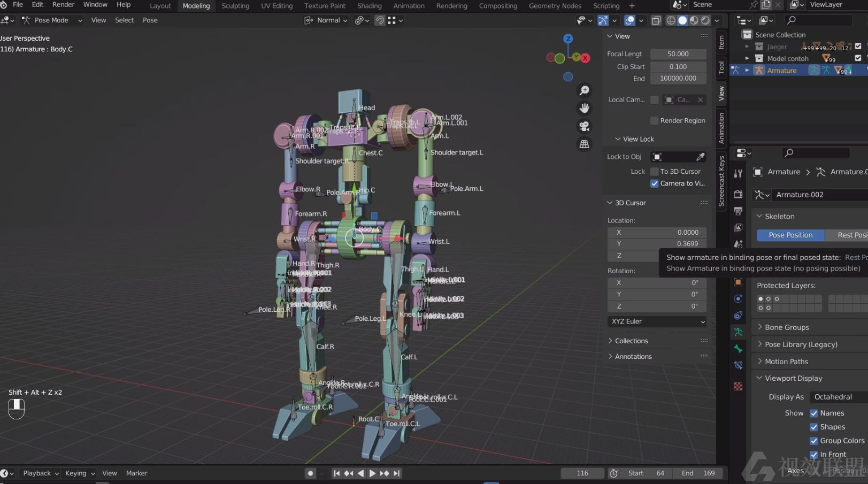The image size is (868, 484).
Task: Expand the Collections panel in sidebar
Action: pos(658,341)
